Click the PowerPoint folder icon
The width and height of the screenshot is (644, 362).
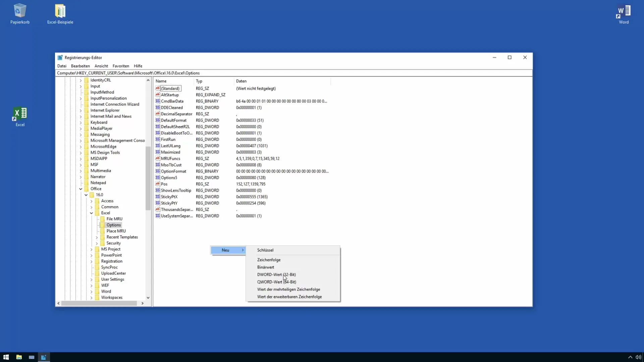97,255
